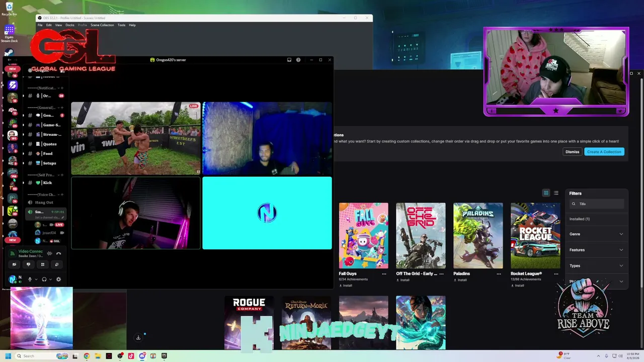Open Off The Grid options three-dot menu
This screenshot has height=362, width=644.
click(x=441, y=274)
